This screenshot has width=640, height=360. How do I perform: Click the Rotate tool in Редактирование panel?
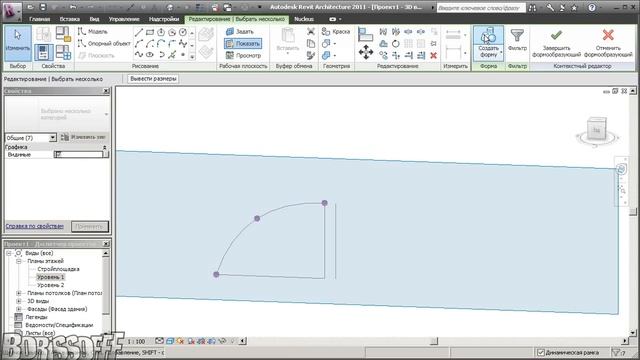click(396, 44)
